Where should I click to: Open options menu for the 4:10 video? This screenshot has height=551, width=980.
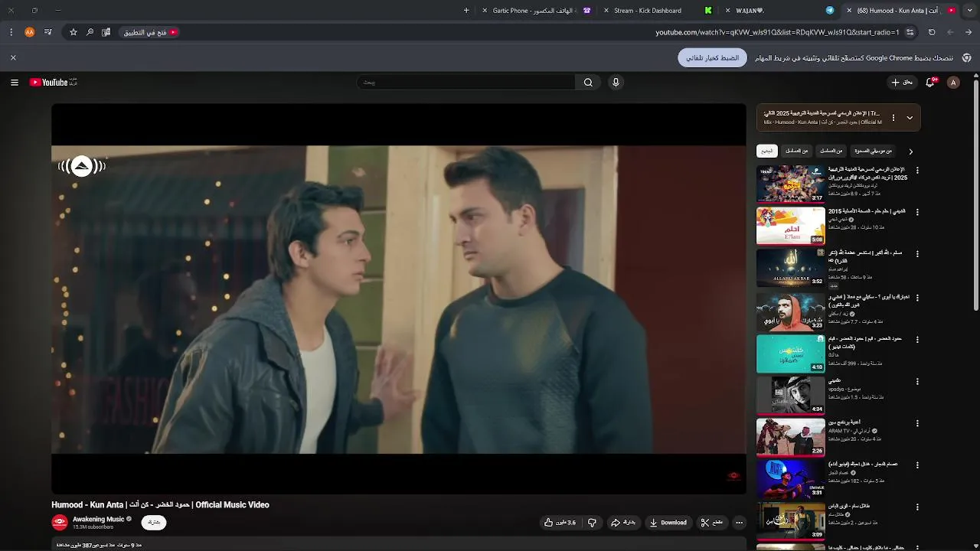tap(917, 340)
